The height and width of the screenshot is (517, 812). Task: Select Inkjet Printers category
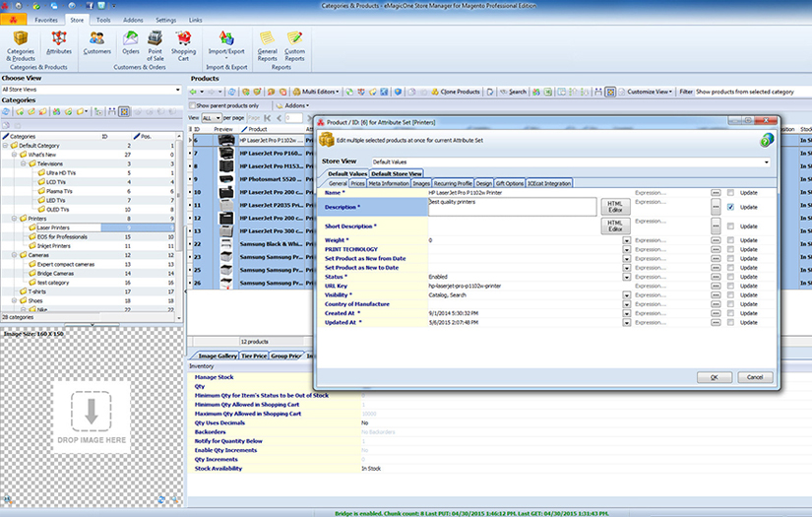click(54, 246)
